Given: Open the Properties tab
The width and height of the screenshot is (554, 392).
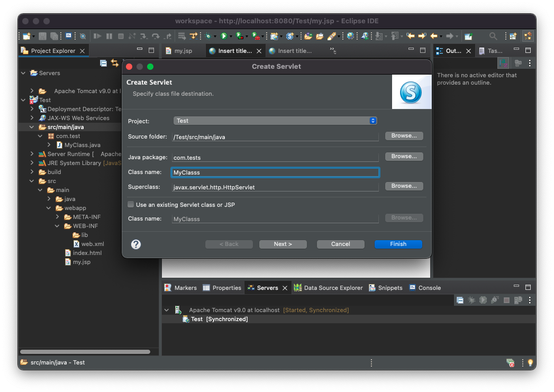Looking at the screenshot, I should (222, 288).
